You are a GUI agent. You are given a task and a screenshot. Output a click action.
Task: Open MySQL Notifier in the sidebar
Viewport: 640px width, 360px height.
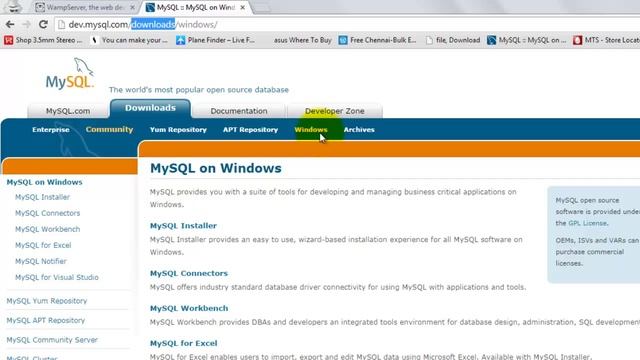(40, 261)
